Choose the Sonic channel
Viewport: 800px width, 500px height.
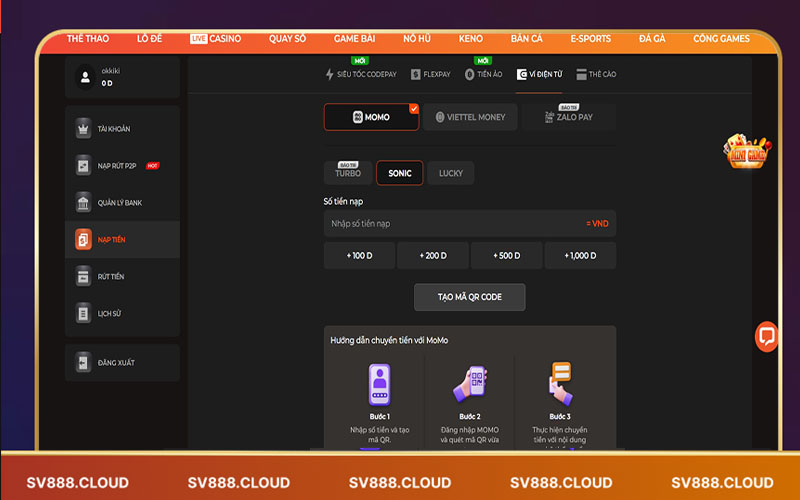pos(399,173)
